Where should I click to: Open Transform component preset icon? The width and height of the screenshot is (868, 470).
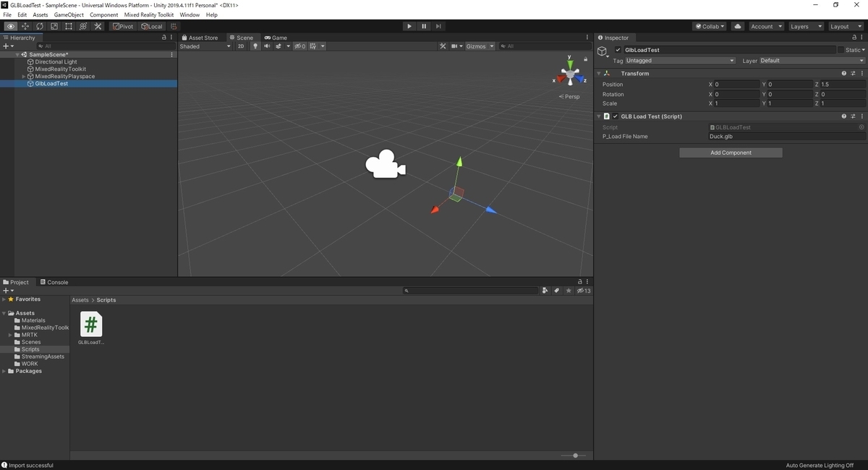pos(853,73)
